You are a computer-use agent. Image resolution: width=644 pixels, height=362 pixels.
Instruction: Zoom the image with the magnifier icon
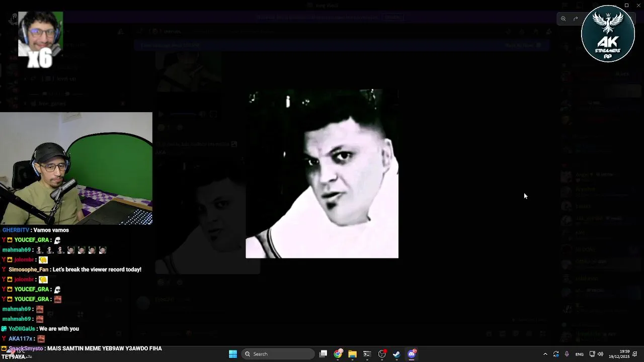point(563,19)
